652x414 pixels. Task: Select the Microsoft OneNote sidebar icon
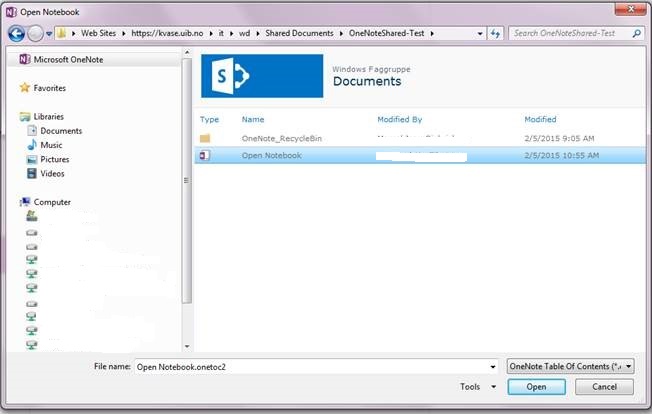coord(25,60)
